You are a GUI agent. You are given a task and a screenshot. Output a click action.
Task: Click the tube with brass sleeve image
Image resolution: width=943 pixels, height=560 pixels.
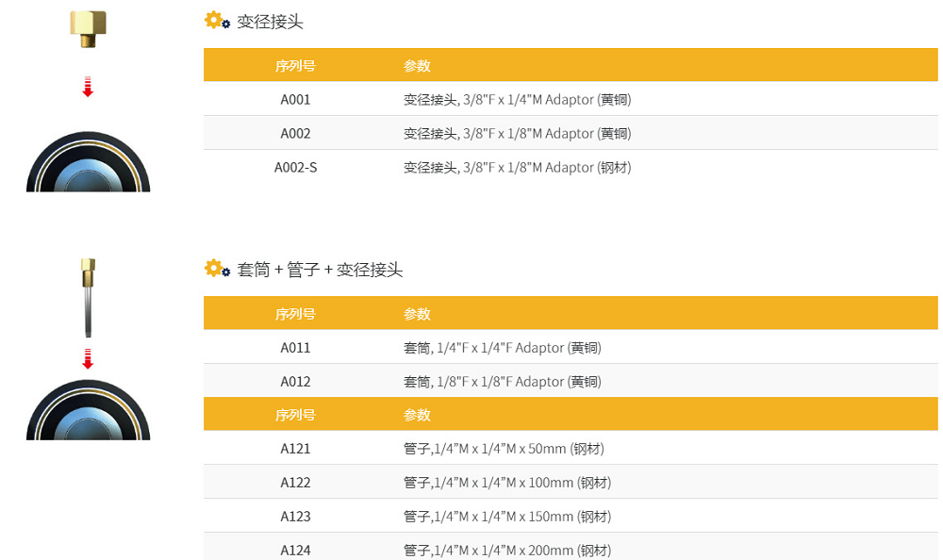click(x=88, y=296)
